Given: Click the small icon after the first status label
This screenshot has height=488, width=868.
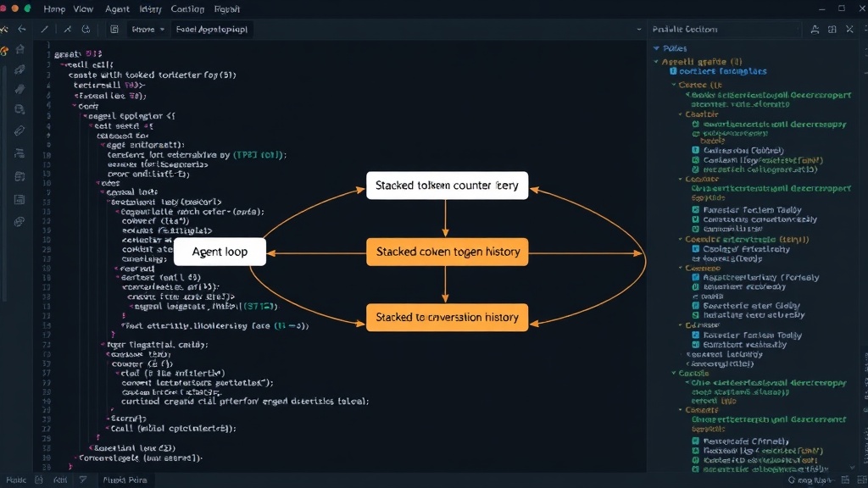Looking at the screenshot, I should tap(39, 480).
